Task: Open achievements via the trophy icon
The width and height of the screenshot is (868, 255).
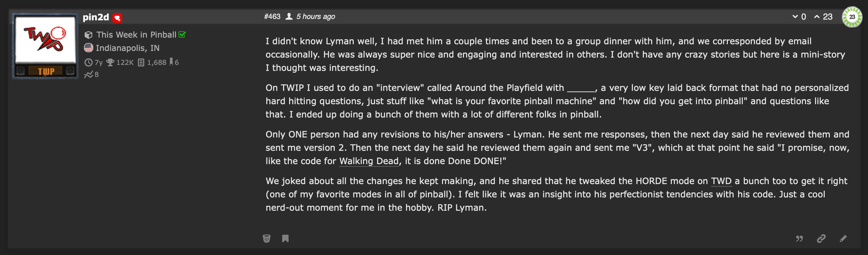Action: point(111,62)
